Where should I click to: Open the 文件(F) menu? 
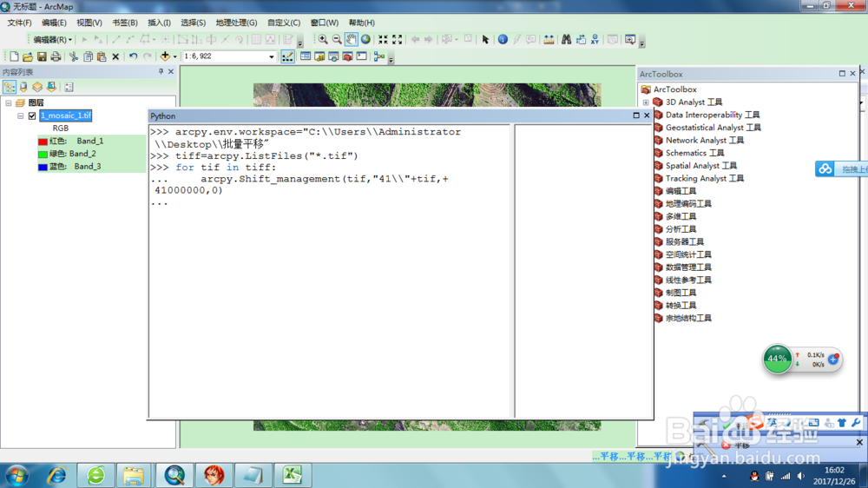(19, 23)
